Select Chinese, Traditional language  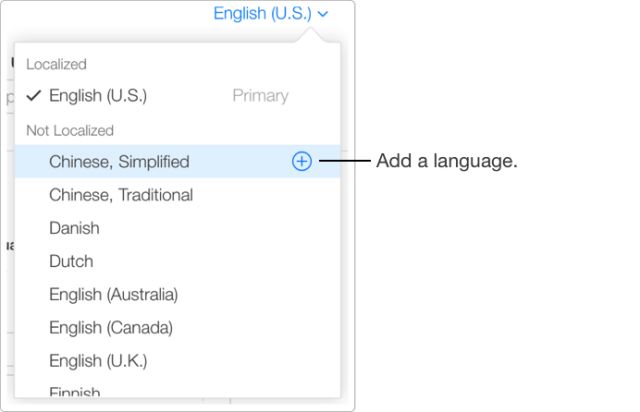(x=121, y=195)
